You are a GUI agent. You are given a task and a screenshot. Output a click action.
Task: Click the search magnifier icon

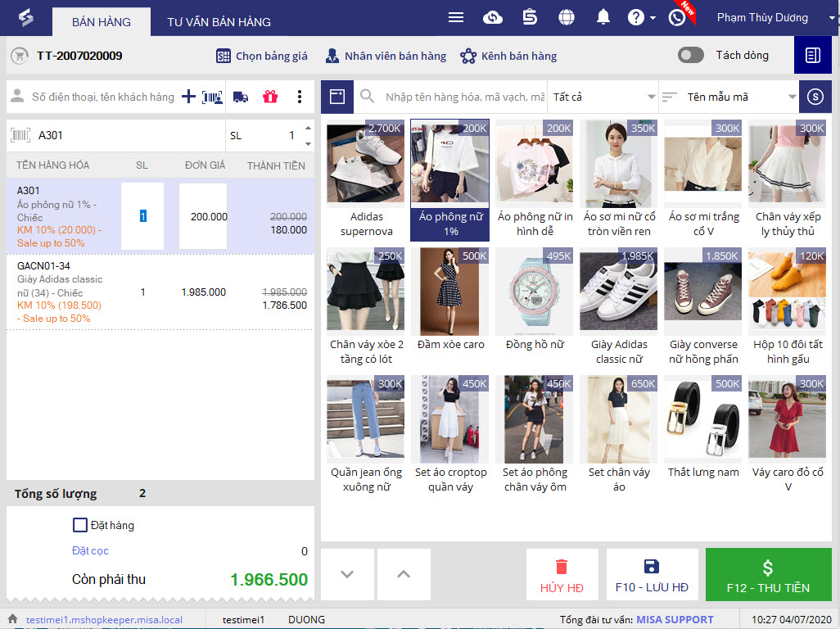[368, 97]
